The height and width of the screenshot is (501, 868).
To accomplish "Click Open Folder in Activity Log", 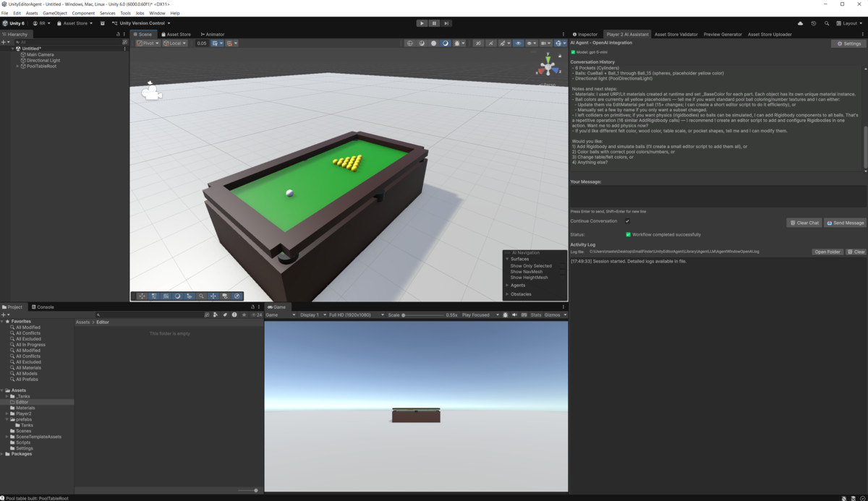I will [x=827, y=252].
